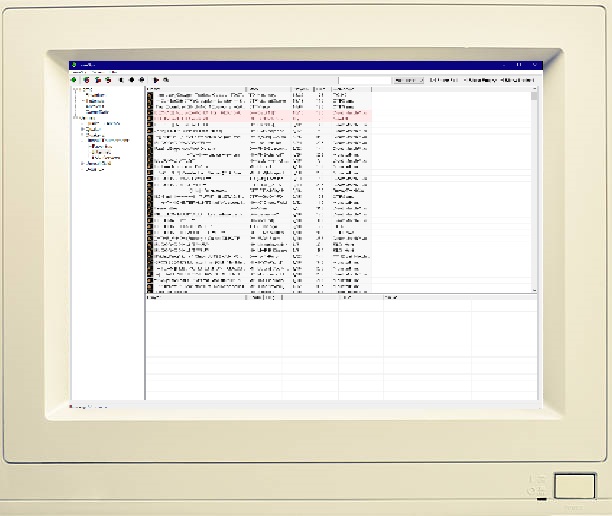Open the first menu in the menu bar

pyautogui.click(x=75, y=72)
